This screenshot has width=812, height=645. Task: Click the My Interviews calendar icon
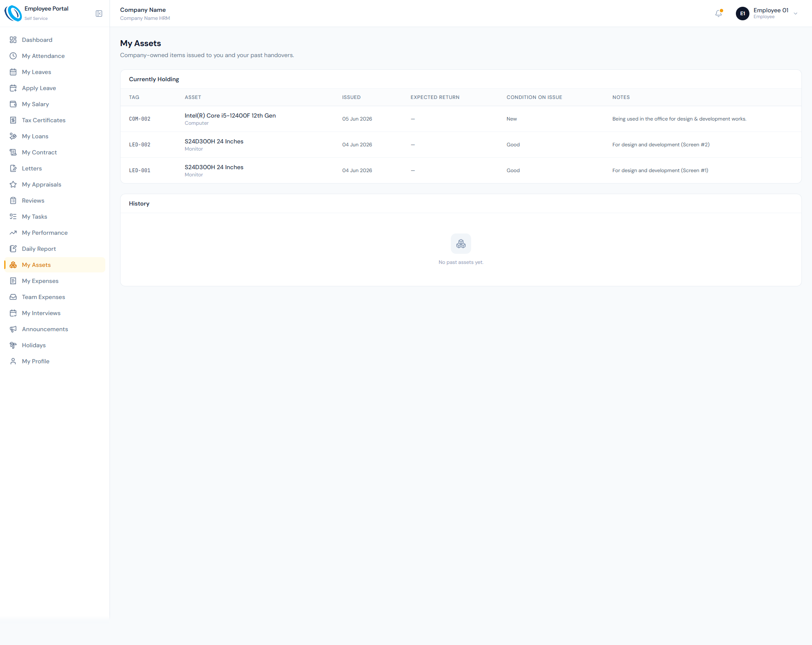[x=13, y=313]
